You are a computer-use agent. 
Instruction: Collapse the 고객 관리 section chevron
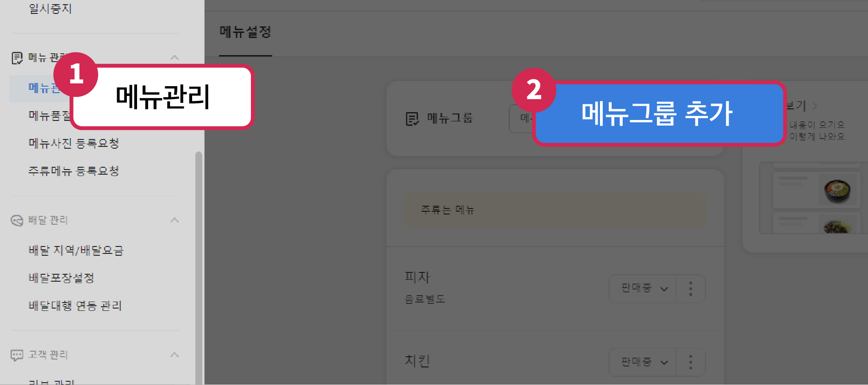point(175,354)
